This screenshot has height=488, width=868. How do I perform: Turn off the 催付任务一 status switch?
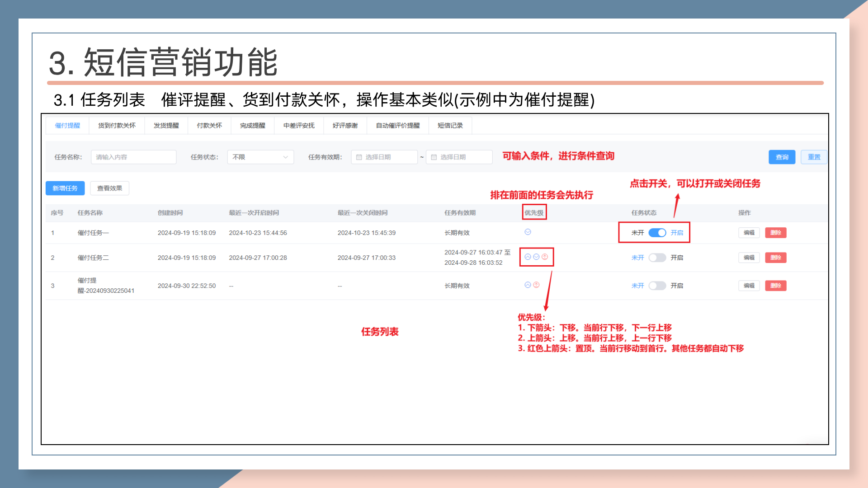point(657,233)
